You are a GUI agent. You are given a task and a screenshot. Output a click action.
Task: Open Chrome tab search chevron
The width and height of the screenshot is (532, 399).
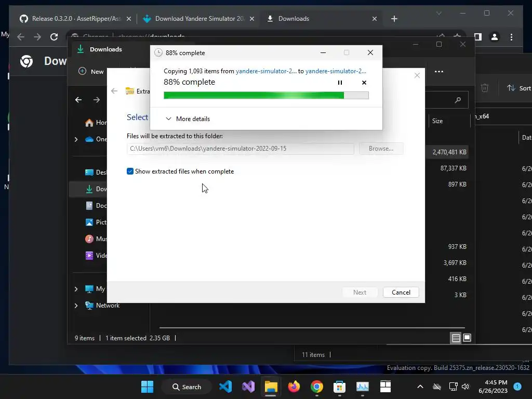(x=438, y=13)
